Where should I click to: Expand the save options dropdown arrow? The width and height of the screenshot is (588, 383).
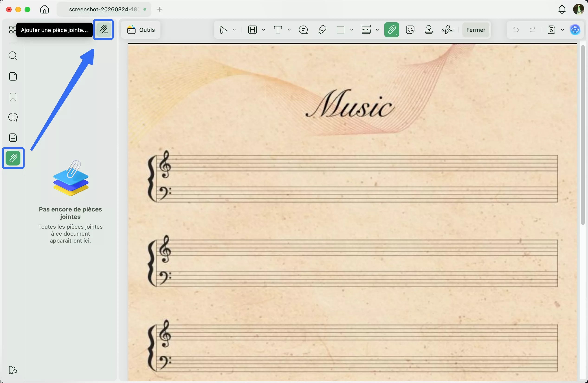562,30
